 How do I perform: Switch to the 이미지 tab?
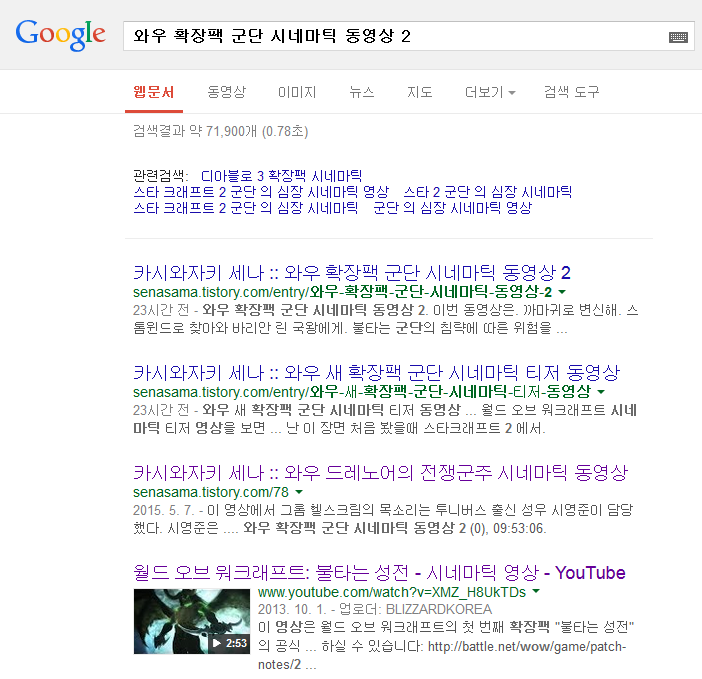(297, 92)
